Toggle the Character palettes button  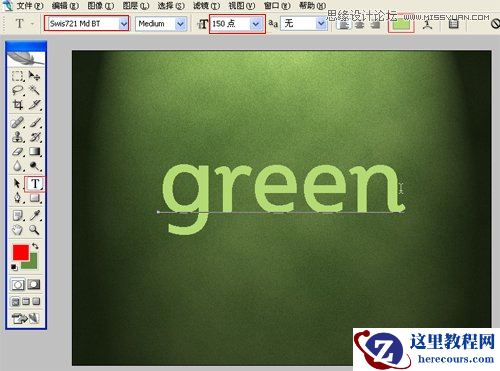pyautogui.click(x=453, y=24)
